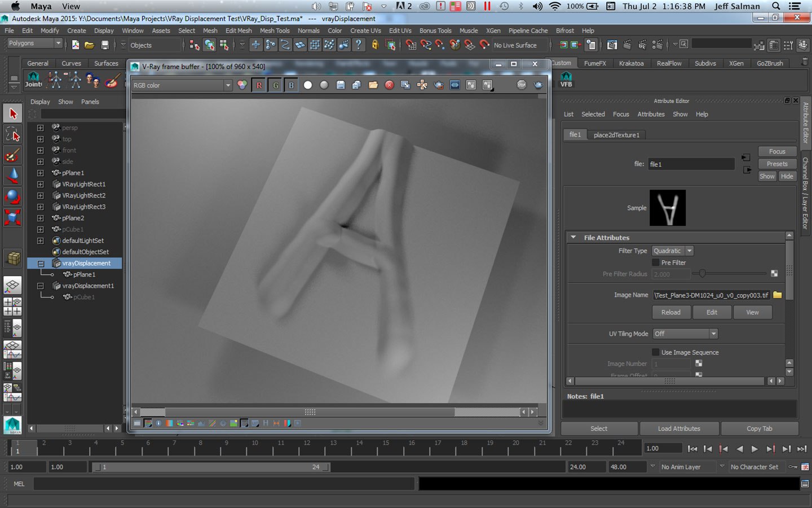This screenshot has width=812, height=508.
Task: Open the Mesh Tools menu
Action: 275,30
